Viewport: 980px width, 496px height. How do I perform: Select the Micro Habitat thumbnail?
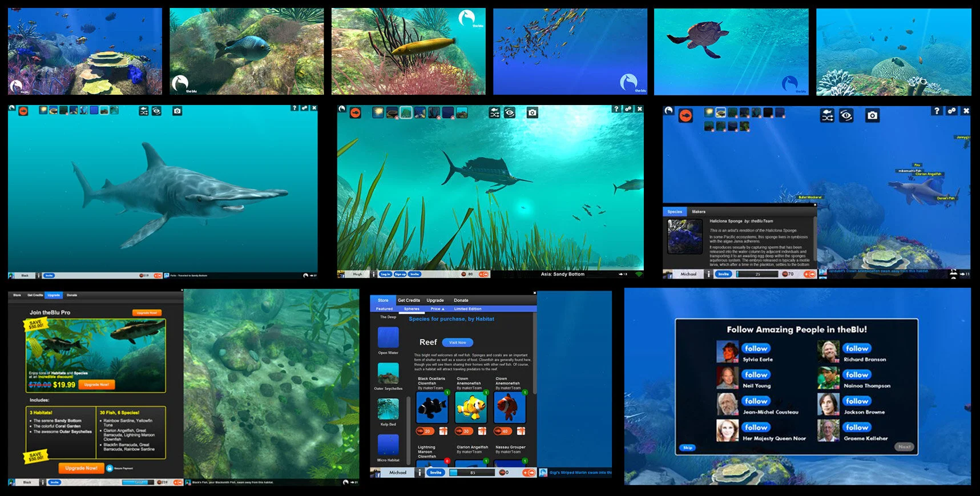pyautogui.click(x=388, y=445)
